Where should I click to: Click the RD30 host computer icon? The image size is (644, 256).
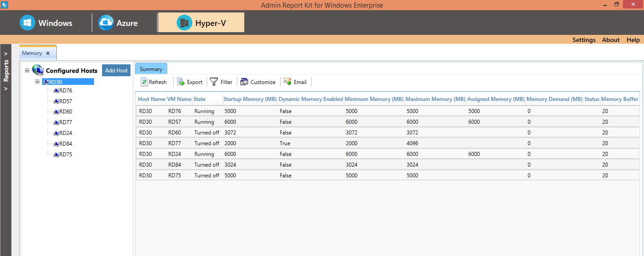(46, 82)
